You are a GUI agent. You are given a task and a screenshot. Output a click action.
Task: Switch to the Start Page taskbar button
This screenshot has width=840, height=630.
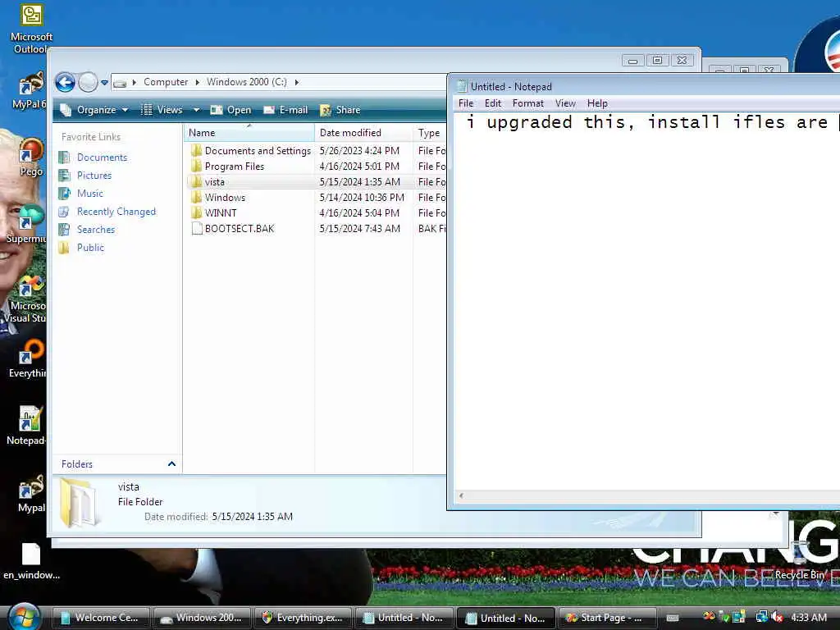click(608, 618)
